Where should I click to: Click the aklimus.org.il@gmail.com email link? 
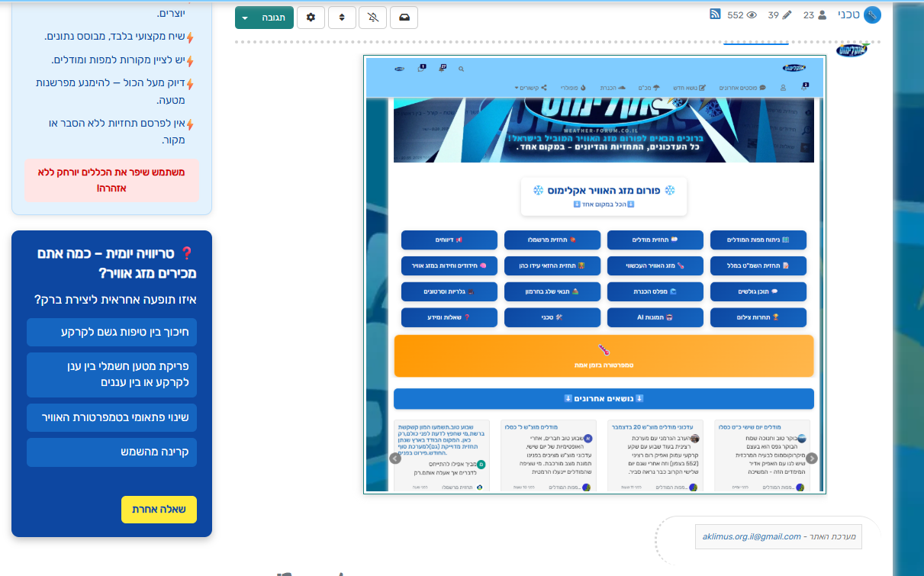point(752,536)
